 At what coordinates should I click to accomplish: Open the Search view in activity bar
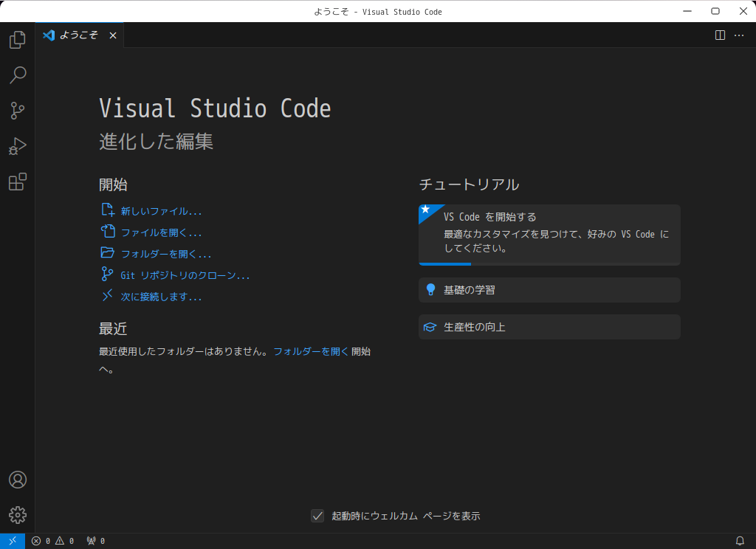[x=18, y=75]
